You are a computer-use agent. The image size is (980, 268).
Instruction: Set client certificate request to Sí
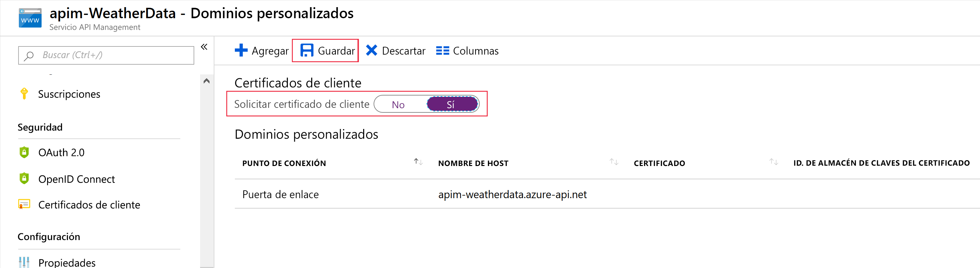[452, 104]
